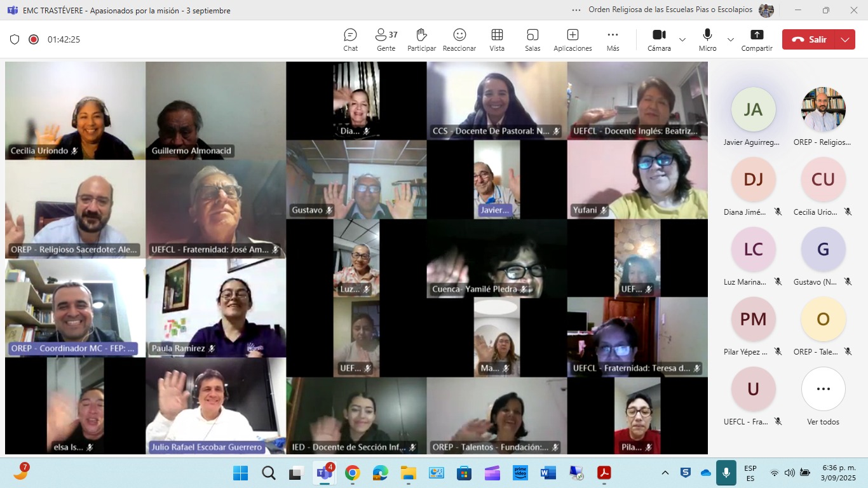
Task: Toggle the Micro microphone mute
Action: click(x=707, y=39)
